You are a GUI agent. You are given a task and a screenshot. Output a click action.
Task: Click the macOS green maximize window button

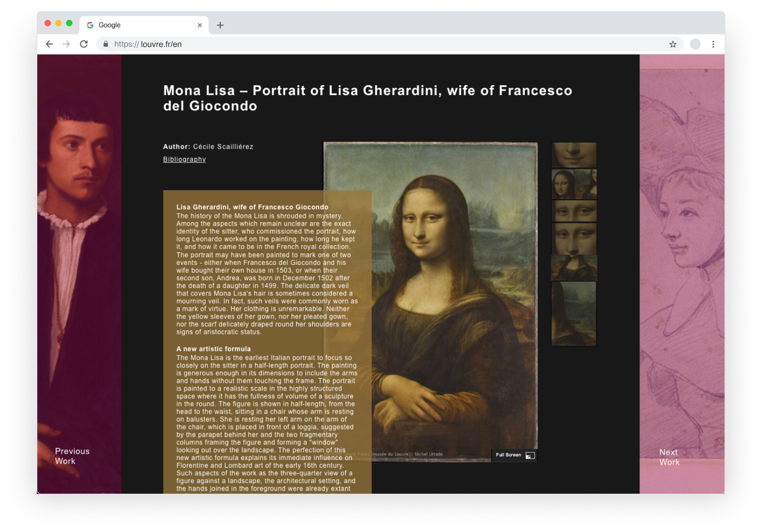[x=69, y=23]
